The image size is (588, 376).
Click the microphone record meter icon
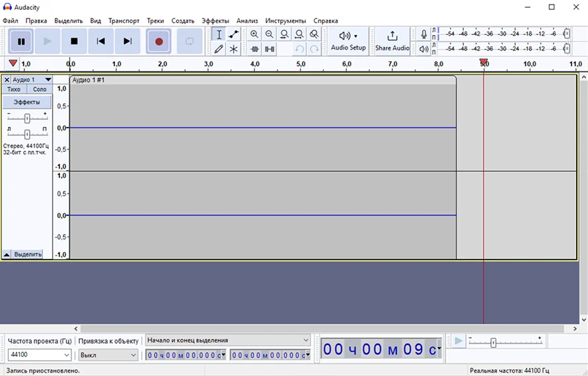pyautogui.click(x=423, y=34)
